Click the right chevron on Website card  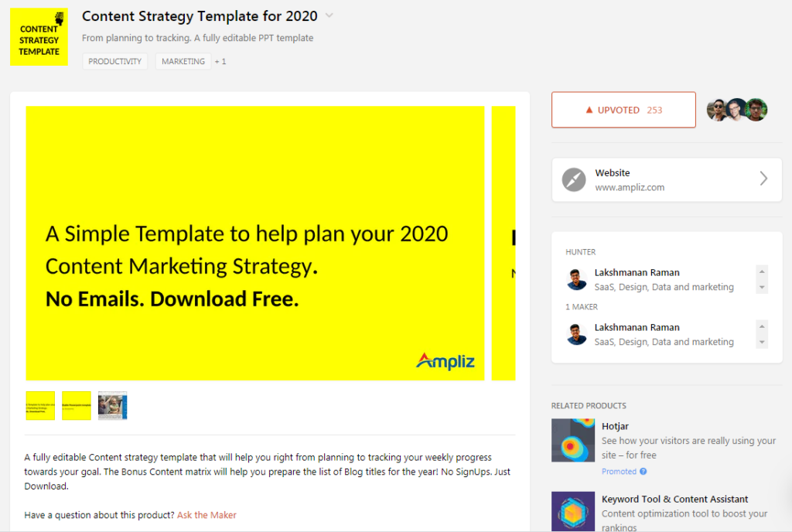pyautogui.click(x=763, y=178)
